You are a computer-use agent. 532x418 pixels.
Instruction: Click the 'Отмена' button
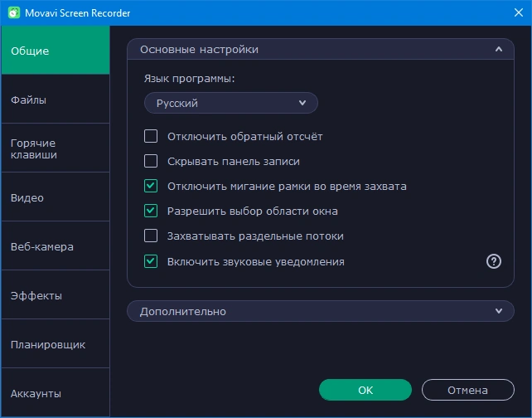(468, 390)
